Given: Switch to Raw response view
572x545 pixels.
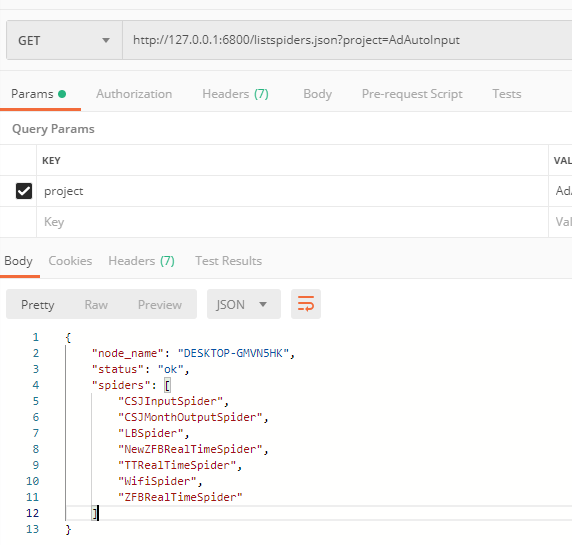Looking at the screenshot, I should [x=96, y=305].
